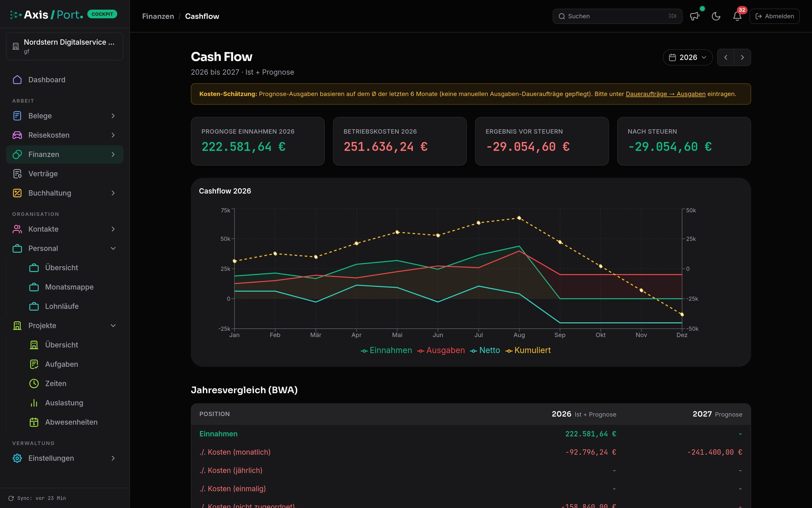Click the Kosten (monatlich) row
This screenshot has width=812, height=508.
[x=471, y=452]
